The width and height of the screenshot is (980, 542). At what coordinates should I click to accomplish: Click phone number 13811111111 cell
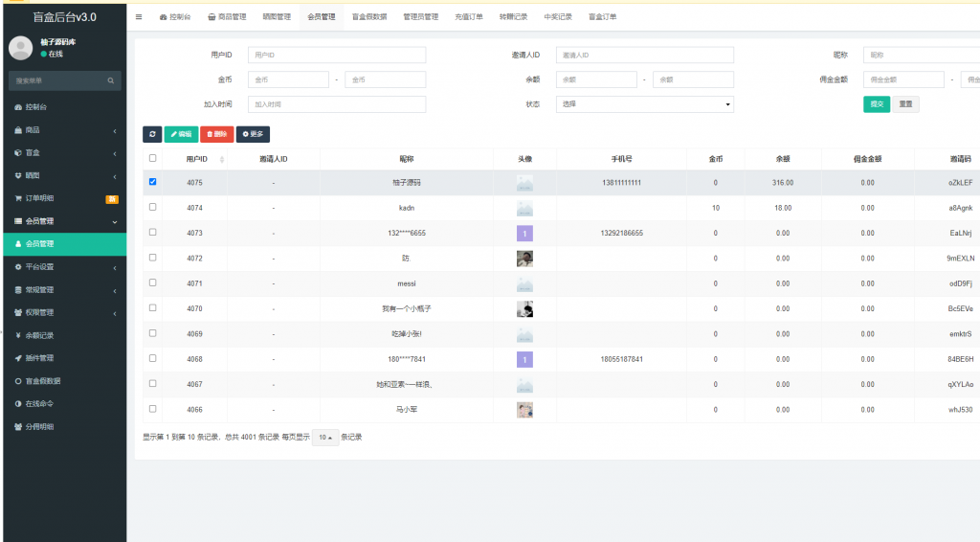pyautogui.click(x=621, y=183)
